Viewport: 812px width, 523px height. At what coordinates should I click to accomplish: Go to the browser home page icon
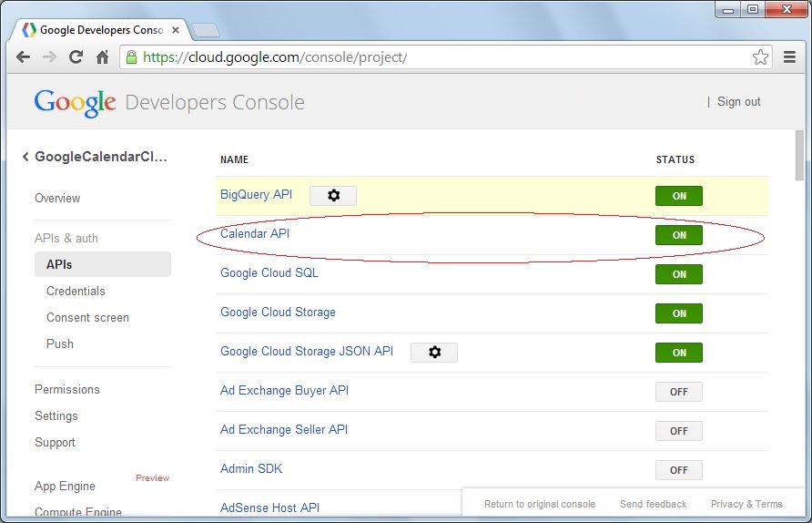coord(103,57)
